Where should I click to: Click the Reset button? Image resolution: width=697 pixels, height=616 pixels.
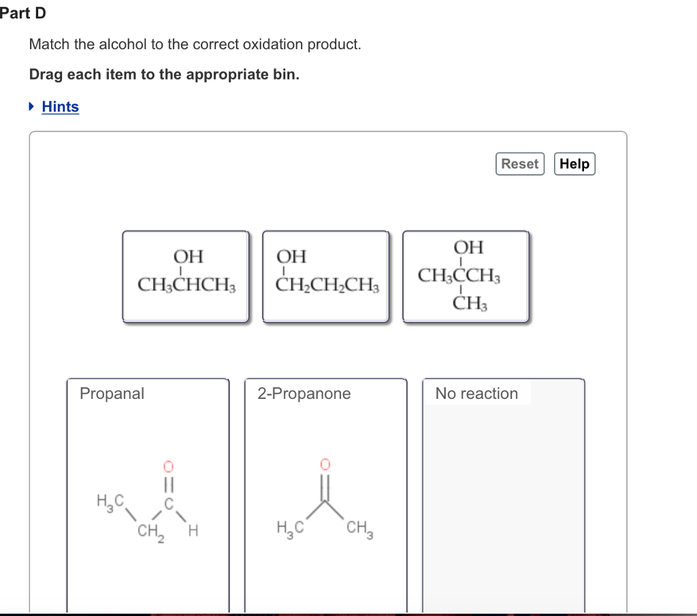520,163
